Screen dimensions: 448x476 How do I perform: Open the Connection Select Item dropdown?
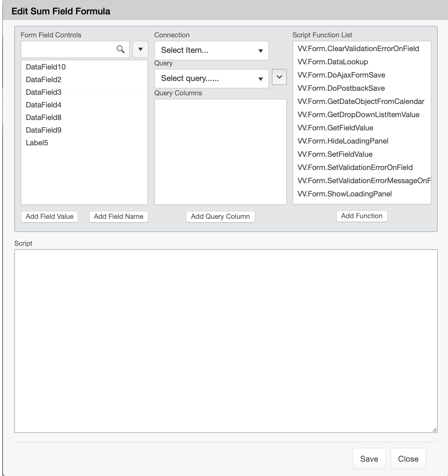[211, 51]
